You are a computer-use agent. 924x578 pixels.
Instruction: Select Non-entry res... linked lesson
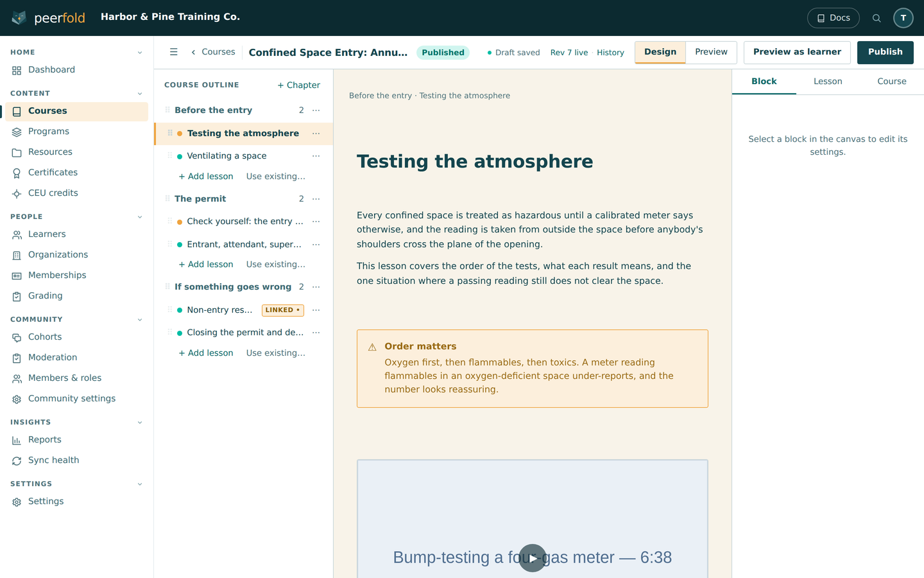tap(219, 310)
